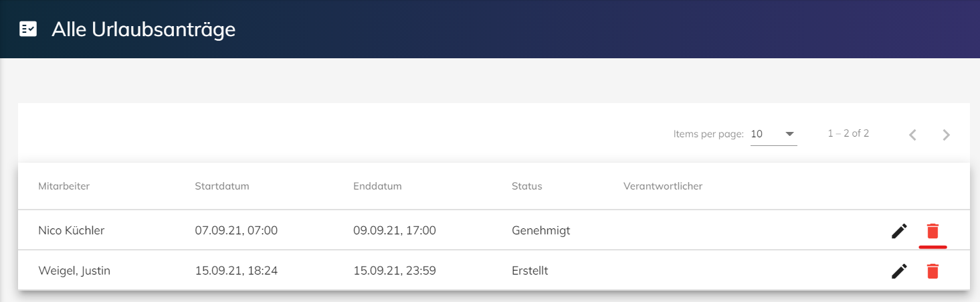Delete Justin Weigel's vacation request
Viewport: 980px width, 302px height.
933,271
